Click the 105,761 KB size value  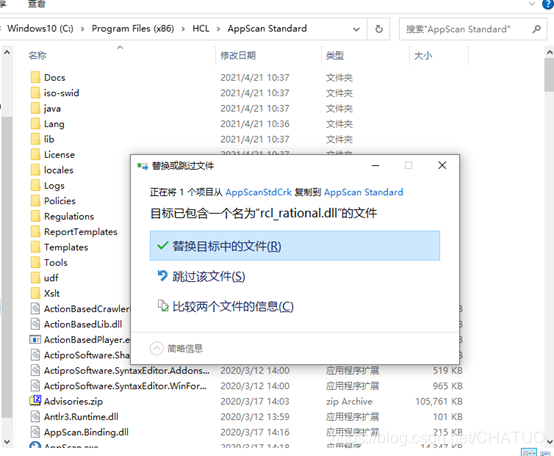[439, 402]
